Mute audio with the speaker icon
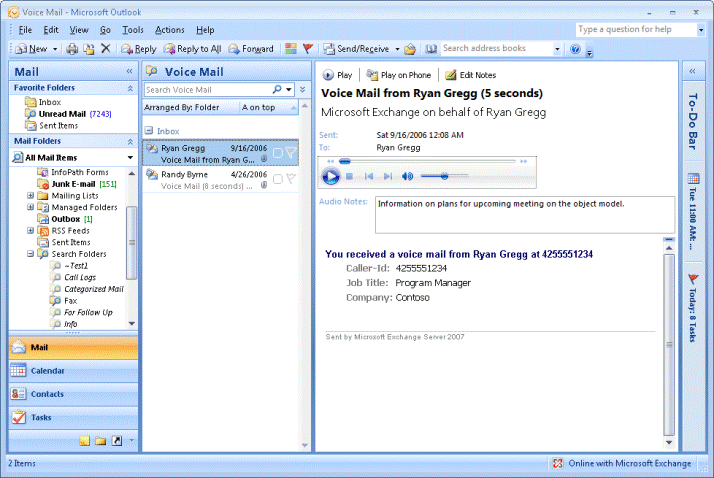 pos(408,176)
